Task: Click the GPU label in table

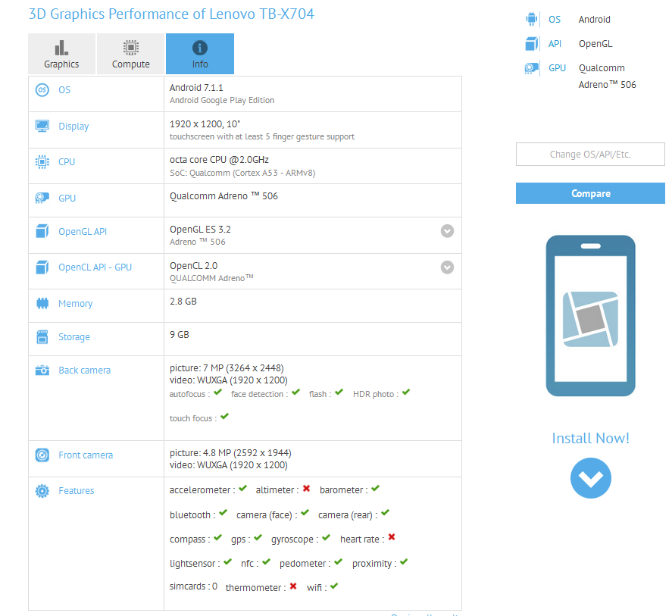Action: coord(67,198)
